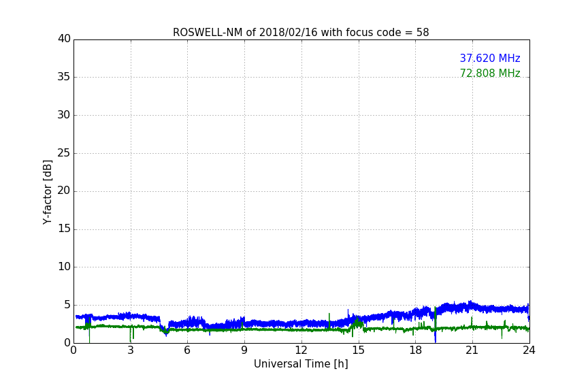Click the 'Y-factor [dB]' axis label

click(x=47, y=192)
